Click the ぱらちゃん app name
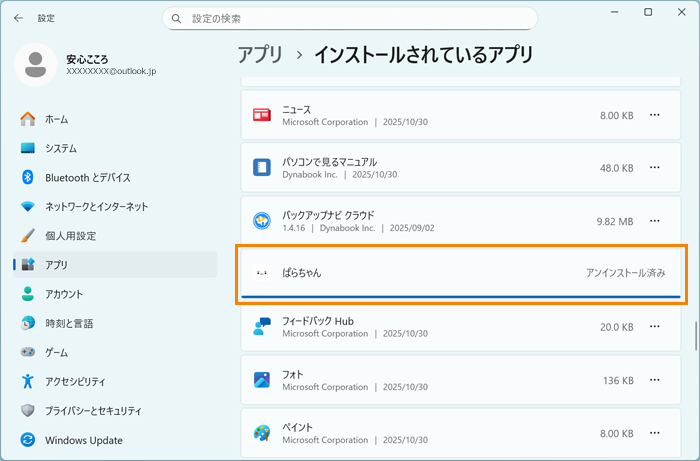Viewport: 700px width, 461px height. pos(301,273)
